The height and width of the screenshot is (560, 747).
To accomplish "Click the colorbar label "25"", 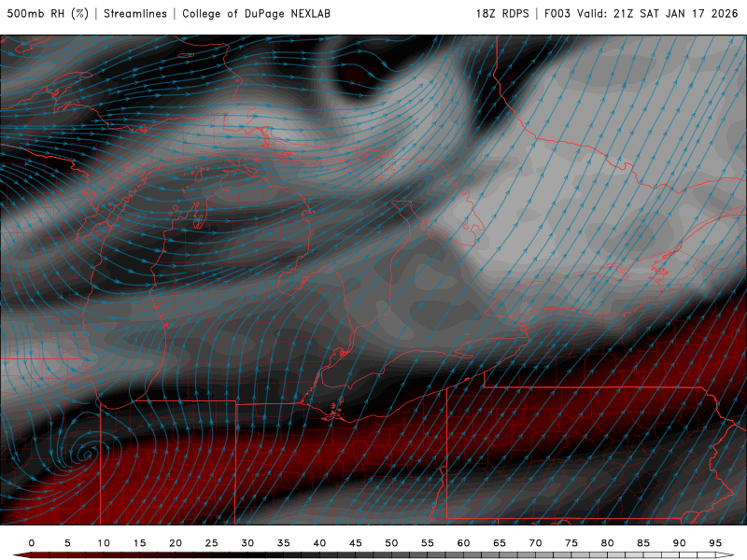I will [x=212, y=543].
